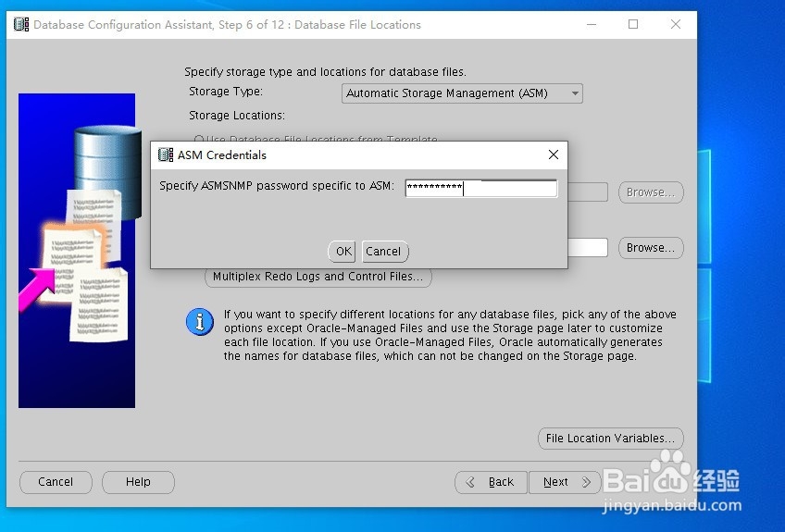785x532 pixels.
Task: Confirm ASM password with OK button
Action: 342,252
